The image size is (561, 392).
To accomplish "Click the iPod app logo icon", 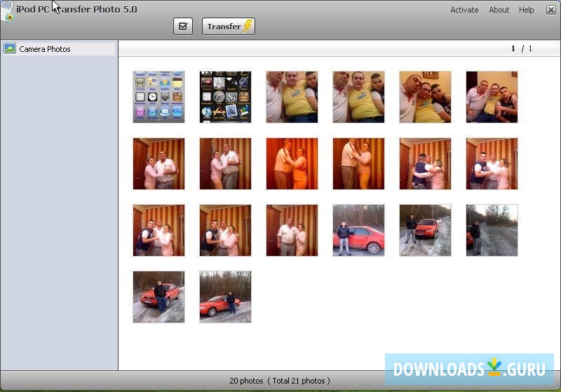I will [x=7, y=11].
